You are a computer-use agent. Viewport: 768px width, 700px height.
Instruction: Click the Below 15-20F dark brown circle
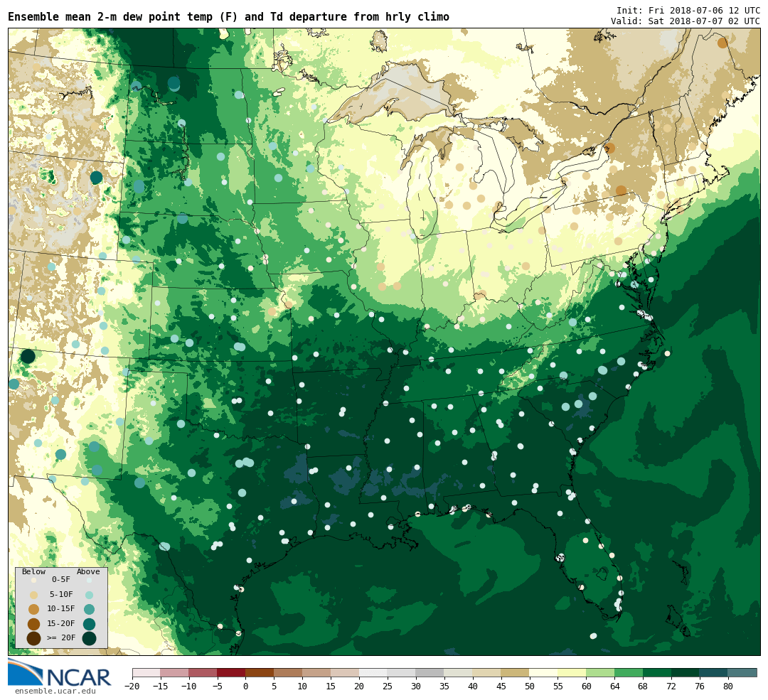coord(34,624)
